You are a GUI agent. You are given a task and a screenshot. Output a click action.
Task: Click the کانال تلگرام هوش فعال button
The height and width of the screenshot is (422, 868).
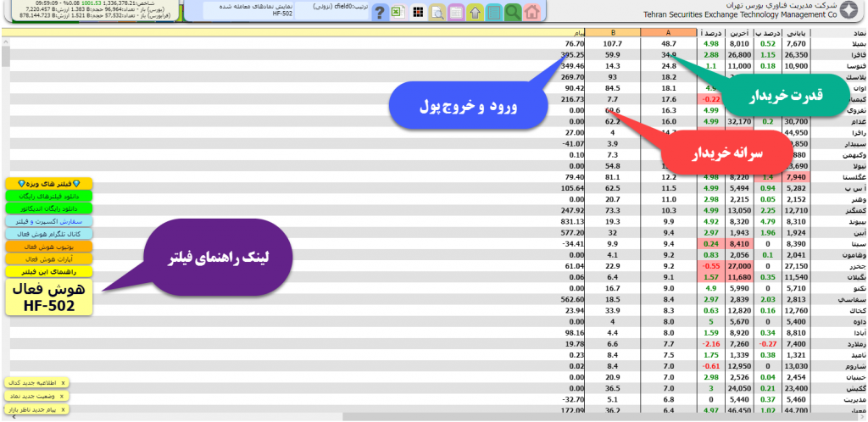click(48, 233)
